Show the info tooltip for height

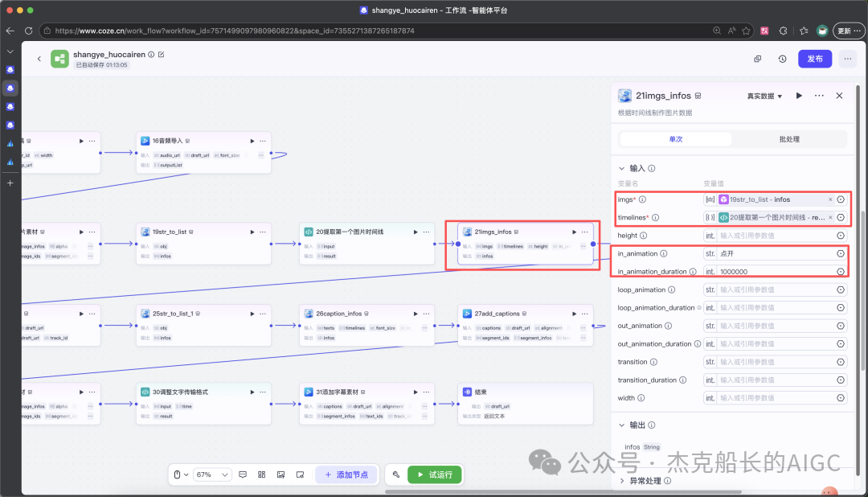(x=643, y=236)
